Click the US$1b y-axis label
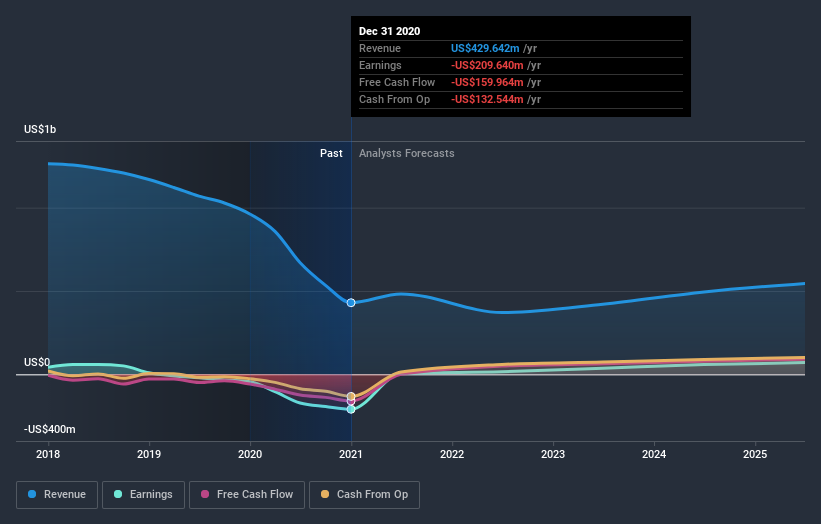The width and height of the screenshot is (821, 524). (x=40, y=129)
